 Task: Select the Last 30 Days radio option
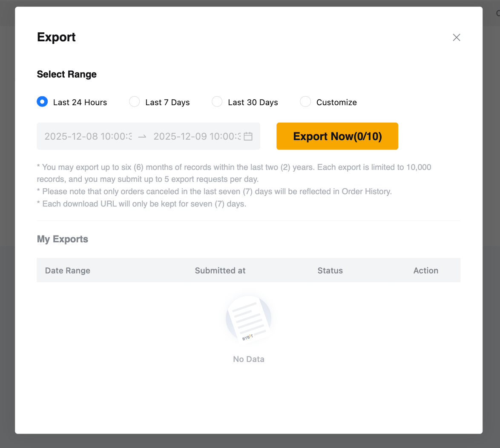[x=217, y=102]
